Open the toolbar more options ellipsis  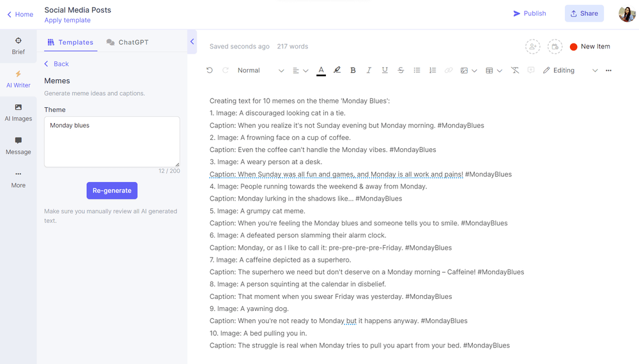[608, 70]
